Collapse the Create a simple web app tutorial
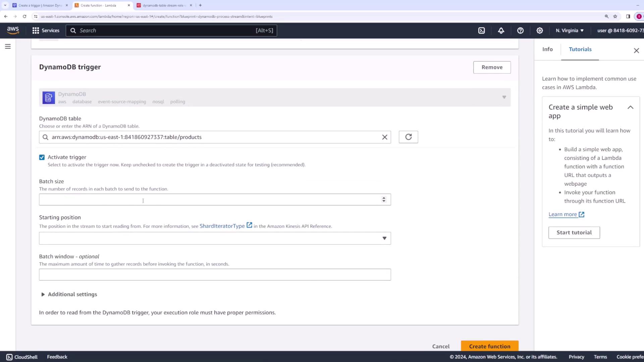 point(630,108)
